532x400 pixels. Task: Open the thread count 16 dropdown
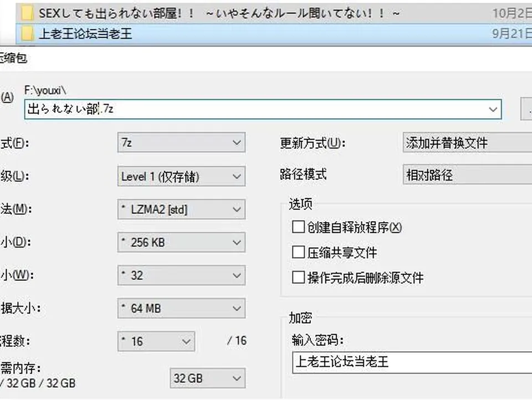[156, 341]
